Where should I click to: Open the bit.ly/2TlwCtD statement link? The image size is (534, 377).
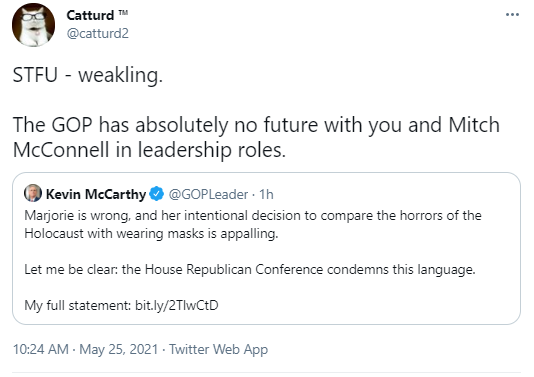tap(177, 305)
